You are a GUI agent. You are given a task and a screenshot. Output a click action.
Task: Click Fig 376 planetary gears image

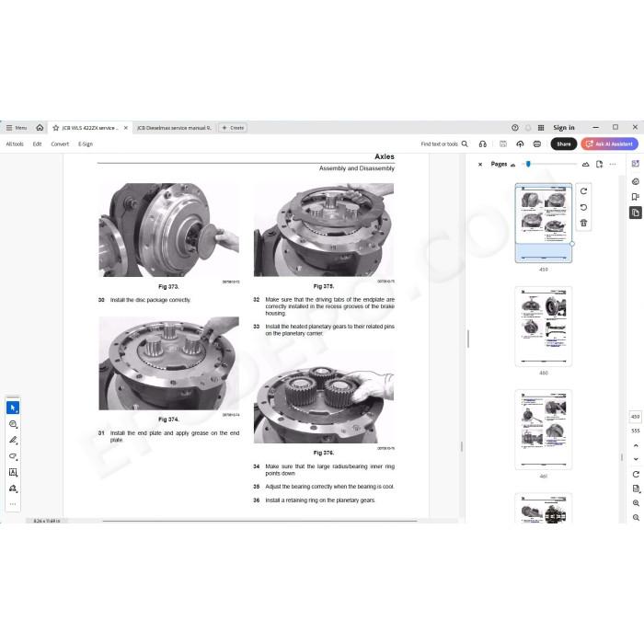[324, 397]
